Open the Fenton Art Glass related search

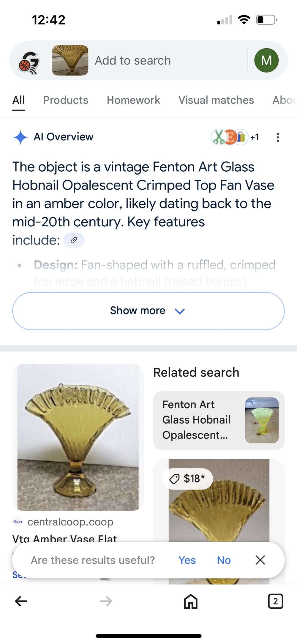pyautogui.click(x=219, y=420)
